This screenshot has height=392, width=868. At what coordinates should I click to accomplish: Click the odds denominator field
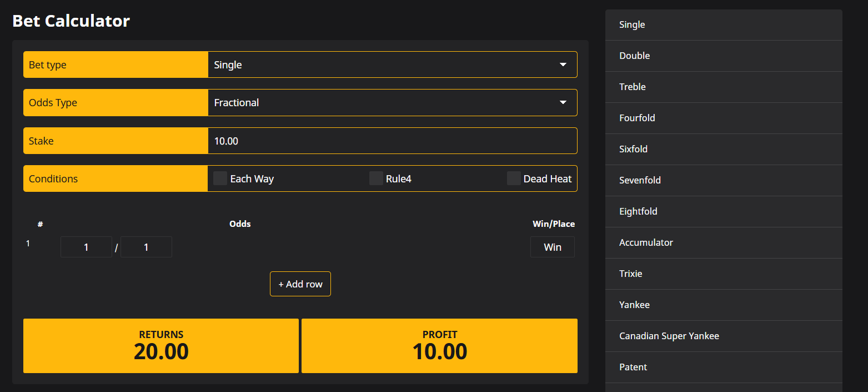(x=146, y=247)
